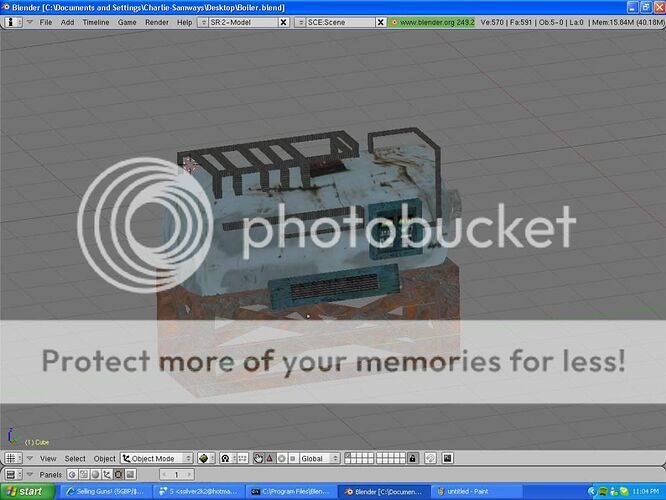
Task: Open the Object menu in 3D header
Action: (104, 458)
